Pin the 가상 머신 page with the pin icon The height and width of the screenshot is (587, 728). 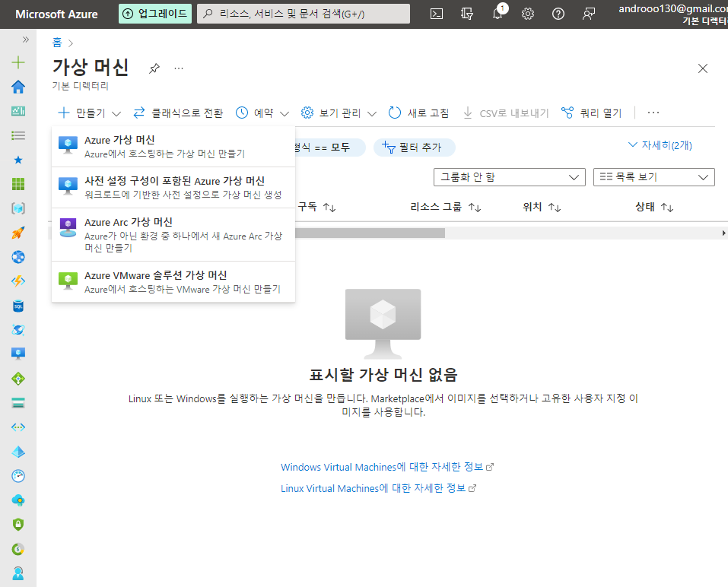154,68
